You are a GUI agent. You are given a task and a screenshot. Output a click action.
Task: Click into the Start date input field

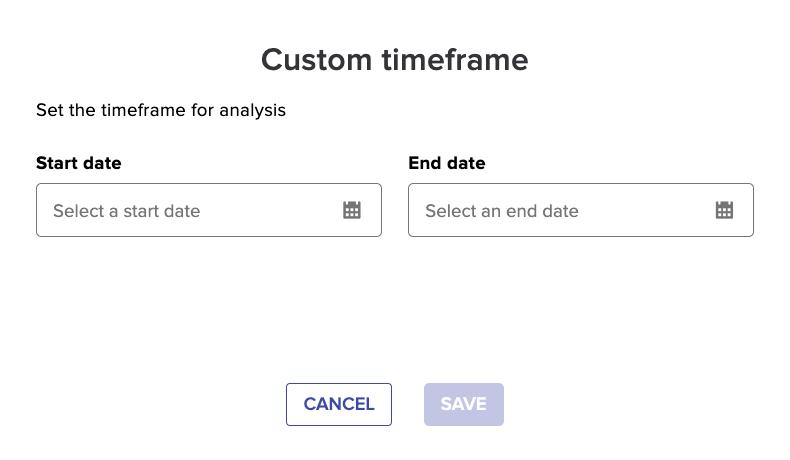(209, 210)
